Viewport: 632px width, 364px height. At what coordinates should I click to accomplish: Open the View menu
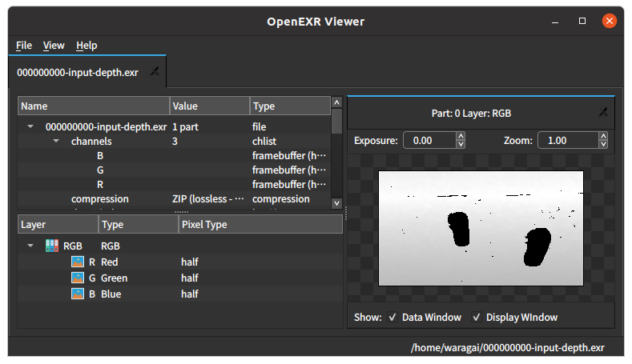pos(54,46)
